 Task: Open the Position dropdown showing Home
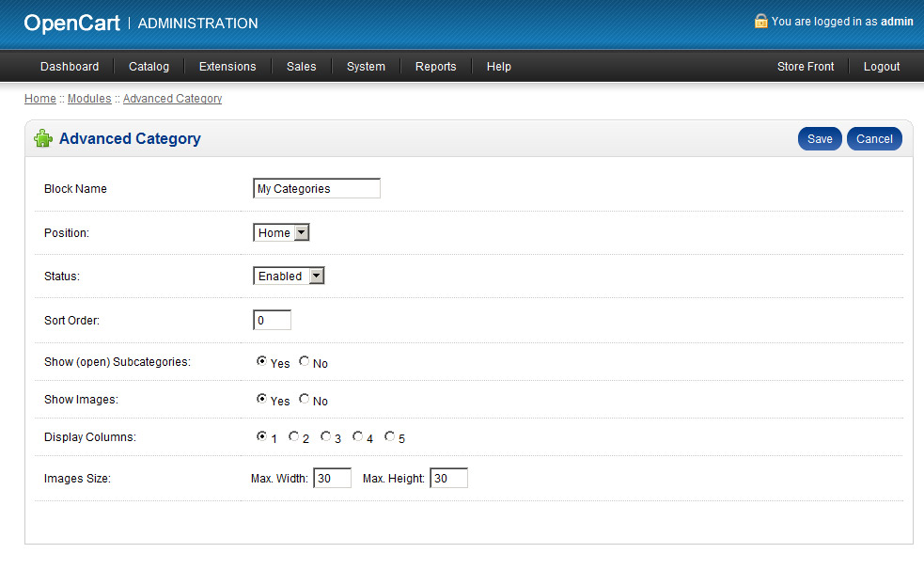(x=281, y=233)
